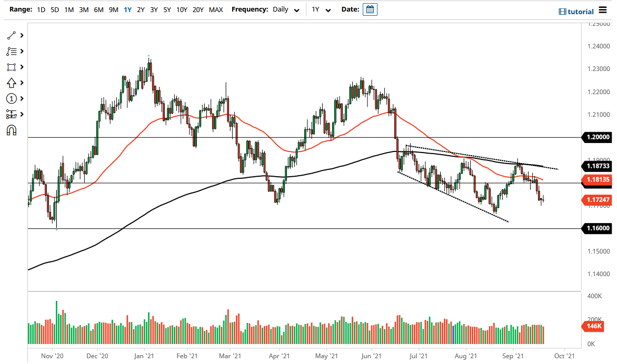
Task: Click the 1.24000 price axis value
Action: point(599,46)
